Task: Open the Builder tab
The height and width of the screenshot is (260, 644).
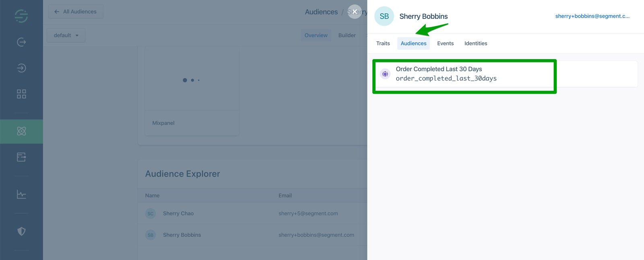Action: [347, 35]
